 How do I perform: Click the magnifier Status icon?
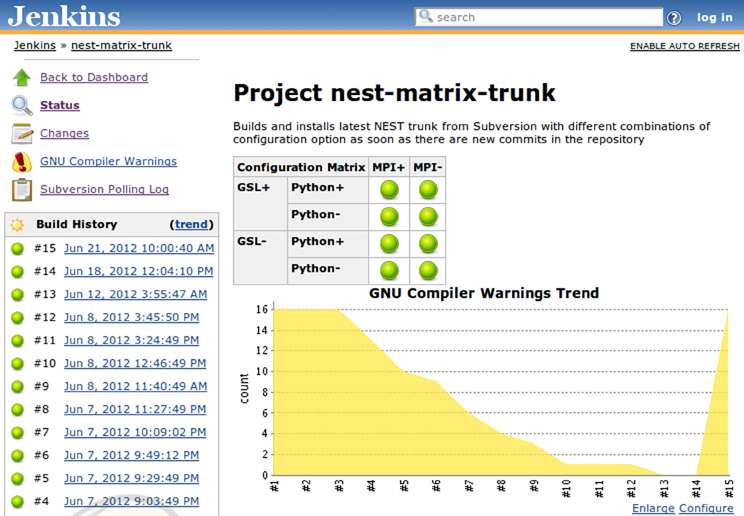tap(22, 105)
